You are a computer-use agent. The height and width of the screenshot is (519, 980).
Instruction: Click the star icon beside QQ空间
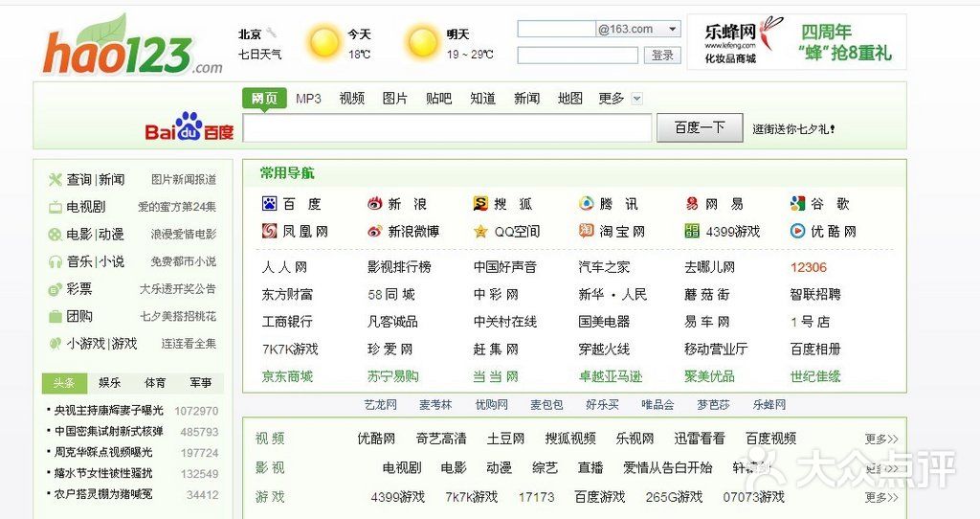click(480, 232)
